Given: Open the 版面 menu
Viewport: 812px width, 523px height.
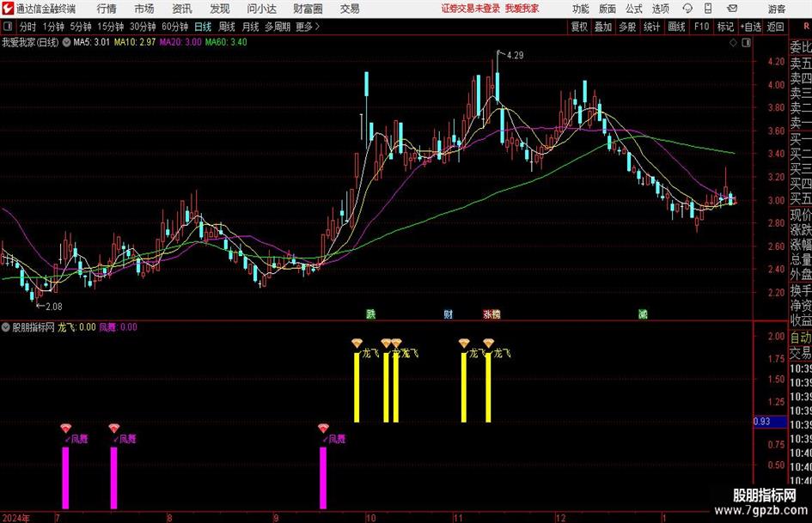Looking at the screenshot, I should (x=607, y=9).
